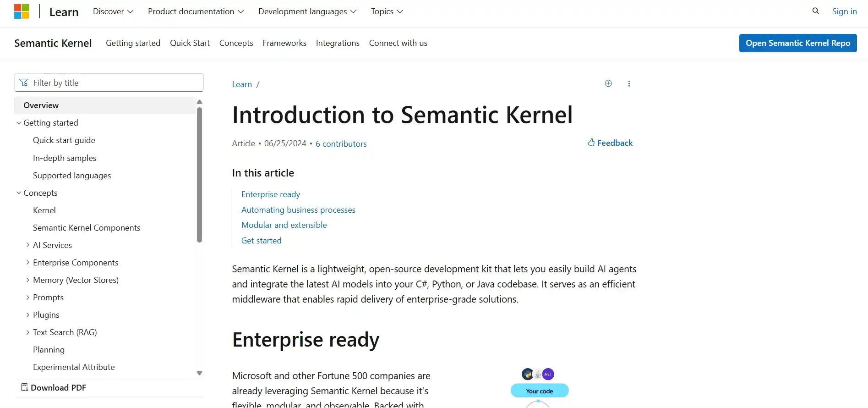The width and height of the screenshot is (868, 408).
Task: Click the Sign in link
Action: pyautogui.click(x=844, y=11)
